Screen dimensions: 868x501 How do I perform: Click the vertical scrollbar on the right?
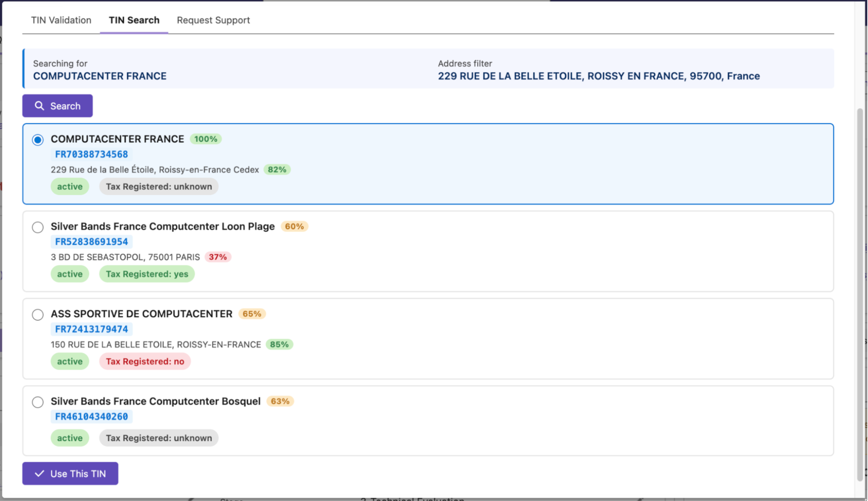coord(860,294)
